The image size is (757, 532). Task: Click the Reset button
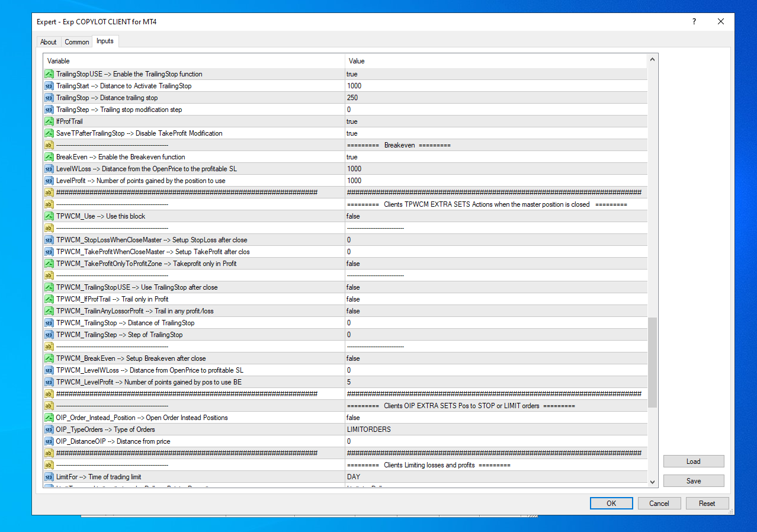(707, 504)
